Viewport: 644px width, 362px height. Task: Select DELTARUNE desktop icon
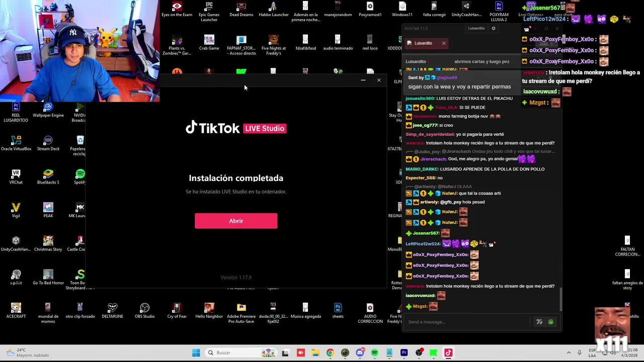point(112,311)
